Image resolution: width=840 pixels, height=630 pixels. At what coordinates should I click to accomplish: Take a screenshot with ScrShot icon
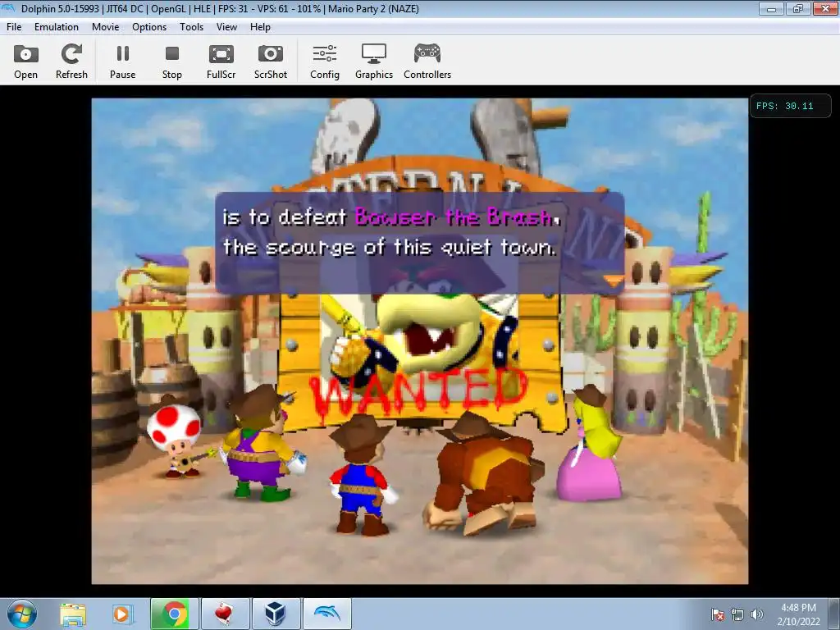pos(271,61)
